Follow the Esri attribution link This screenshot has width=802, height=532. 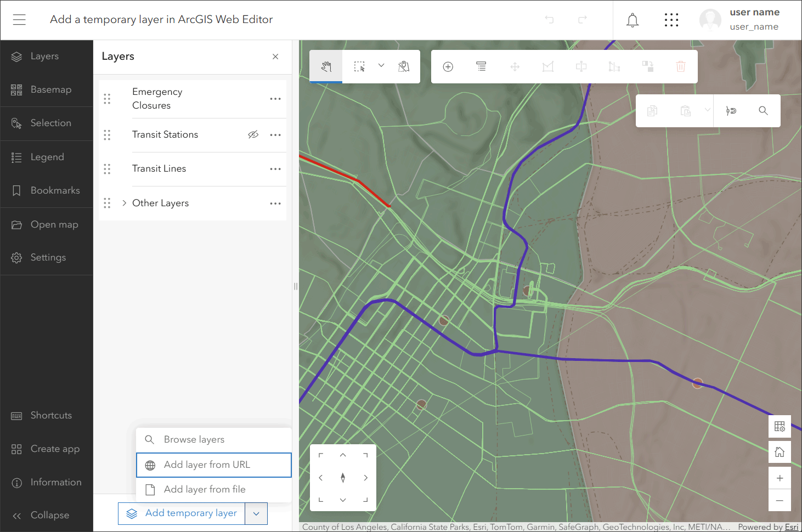(x=792, y=527)
